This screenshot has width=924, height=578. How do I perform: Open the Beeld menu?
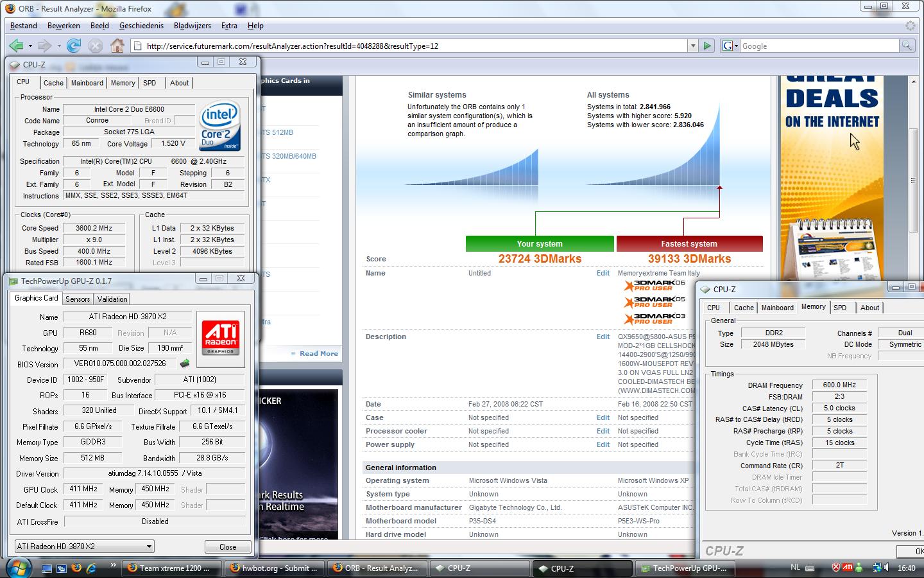99,26
